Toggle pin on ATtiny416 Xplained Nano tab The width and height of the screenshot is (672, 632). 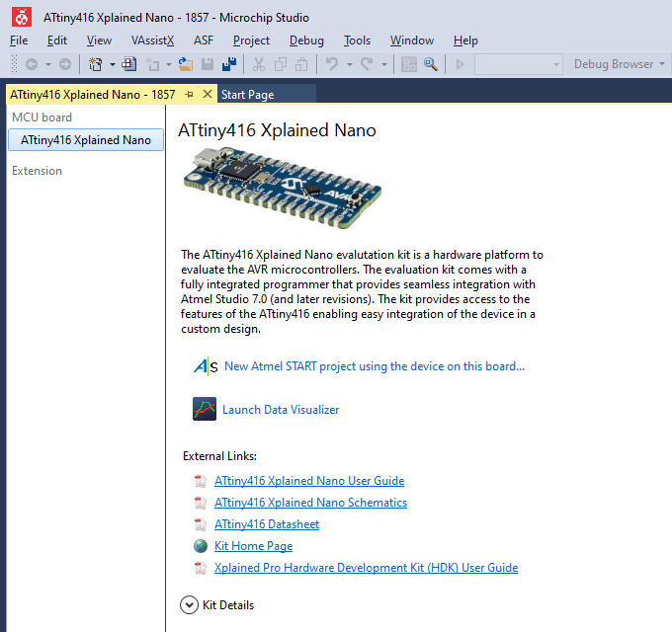pos(189,94)
